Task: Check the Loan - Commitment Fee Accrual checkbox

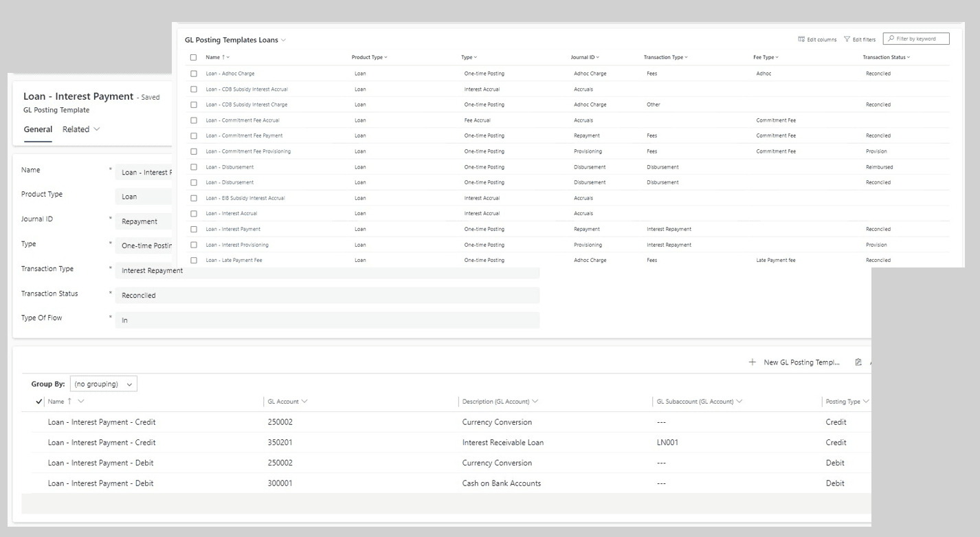Action: (193, 120)
